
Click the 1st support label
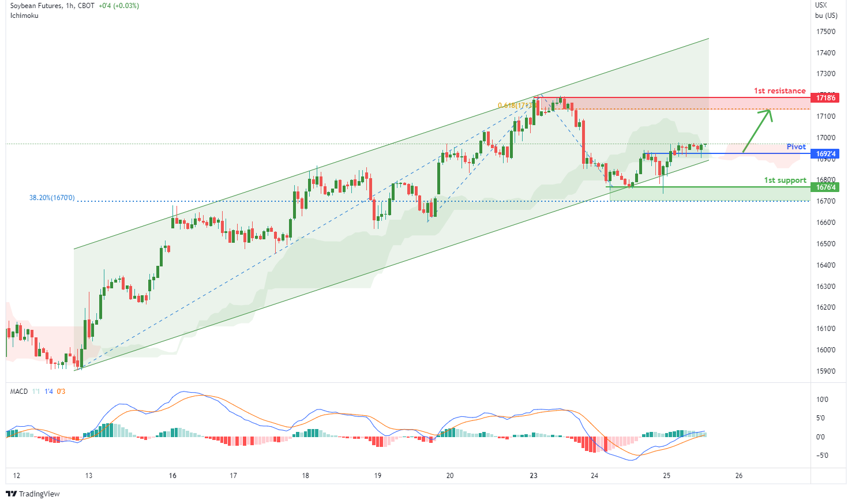click(785, 180)
